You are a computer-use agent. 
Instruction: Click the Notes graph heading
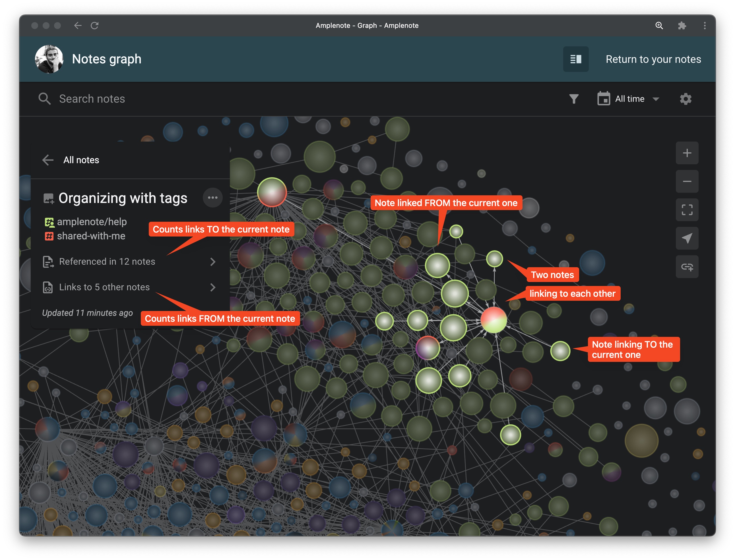click(107, 59)
